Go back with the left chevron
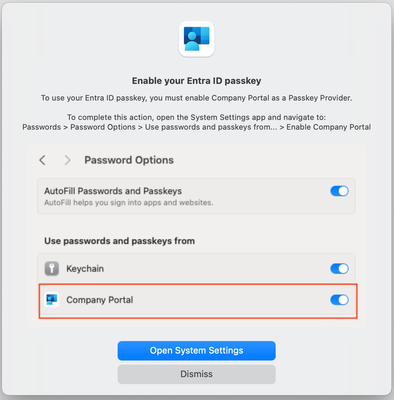Viewport: 394px width, 400px height. [x=42, y=160]
